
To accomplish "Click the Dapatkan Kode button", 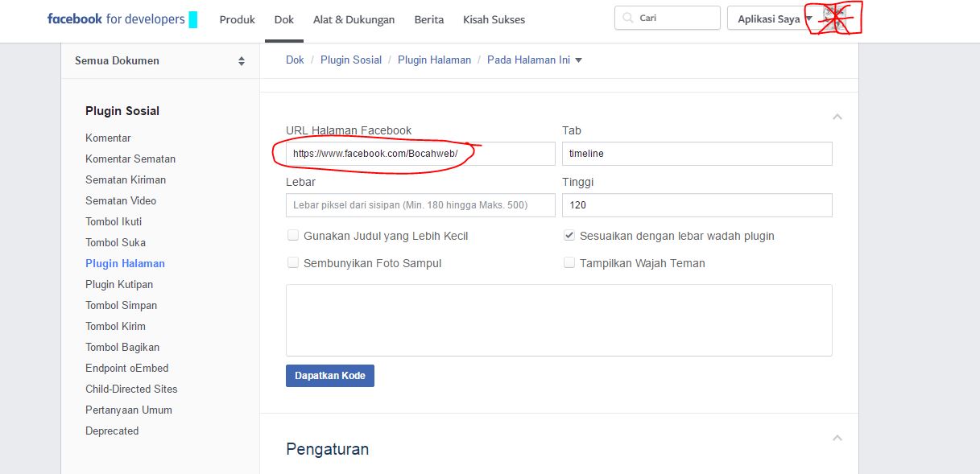I will [330, 376].
